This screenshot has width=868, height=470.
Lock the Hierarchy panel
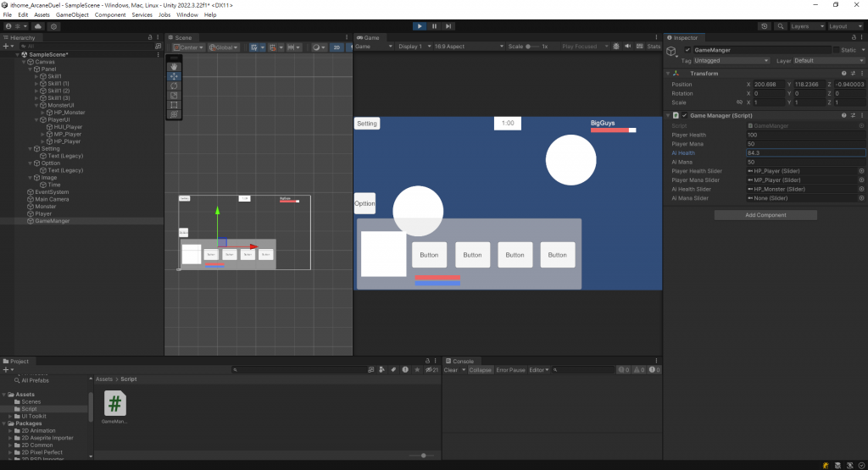pos(150,37)
